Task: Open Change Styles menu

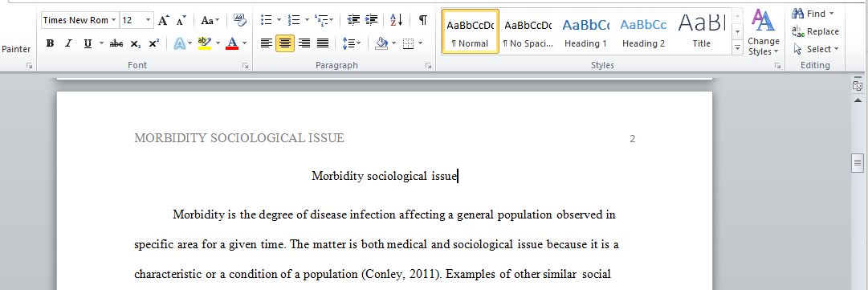Action: tap(764, 32)
